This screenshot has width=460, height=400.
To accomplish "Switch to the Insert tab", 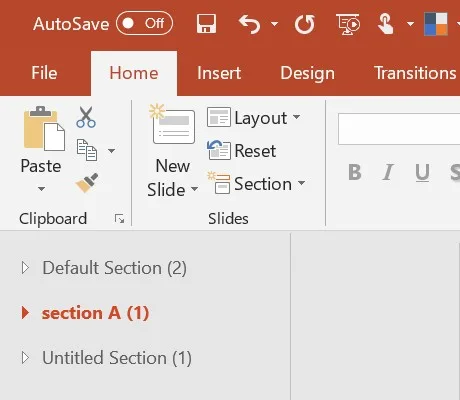I will [x=219, y=73].
